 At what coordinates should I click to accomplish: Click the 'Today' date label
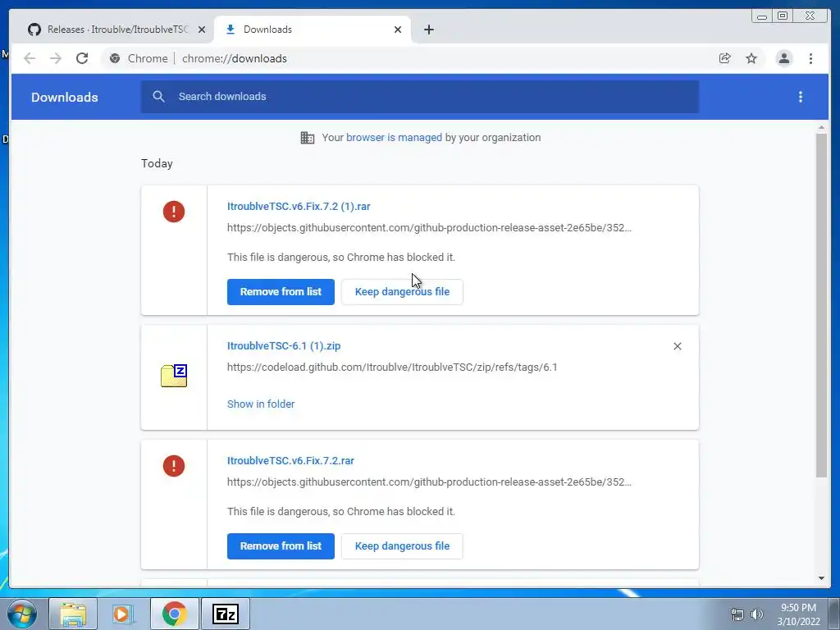[157, 163]
